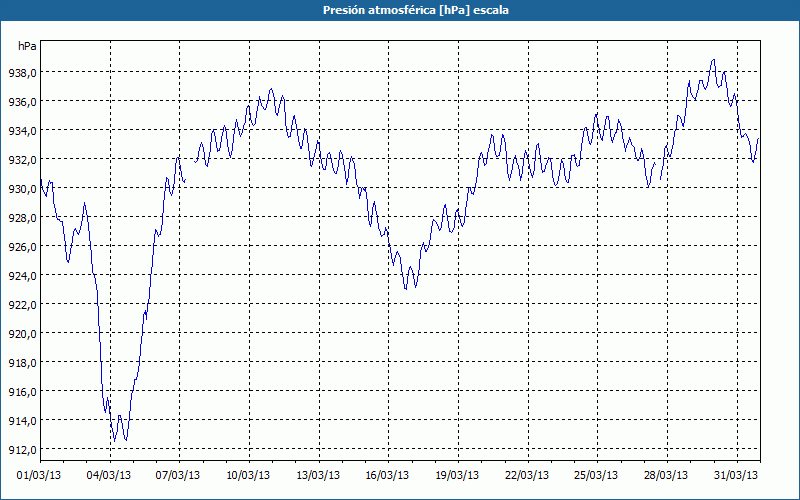This screenshot has height=500, width=800.
Task: Select the 07/03/13 date label
Action: [178, 476]
